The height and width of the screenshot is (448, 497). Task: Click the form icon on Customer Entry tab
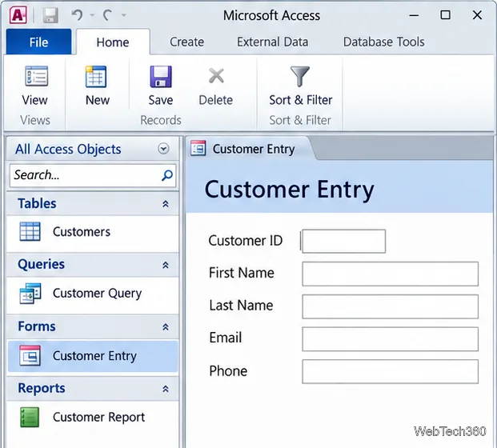point(198,148)
